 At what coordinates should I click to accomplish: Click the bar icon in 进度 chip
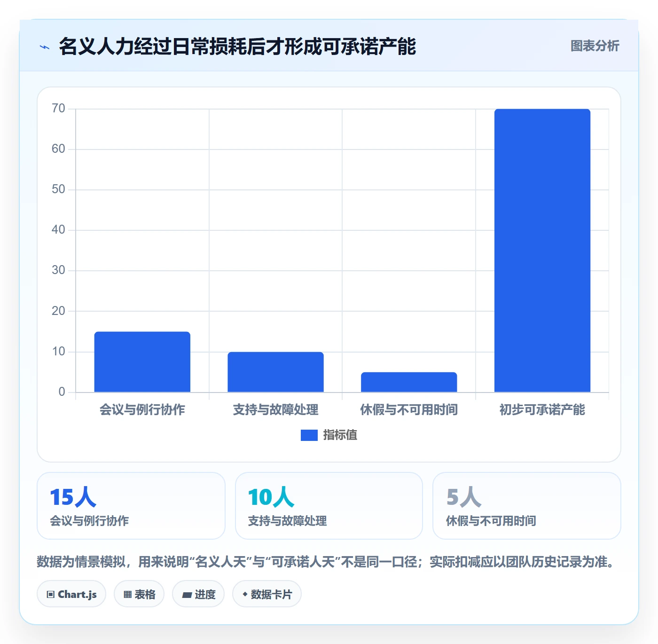(187, 595)
